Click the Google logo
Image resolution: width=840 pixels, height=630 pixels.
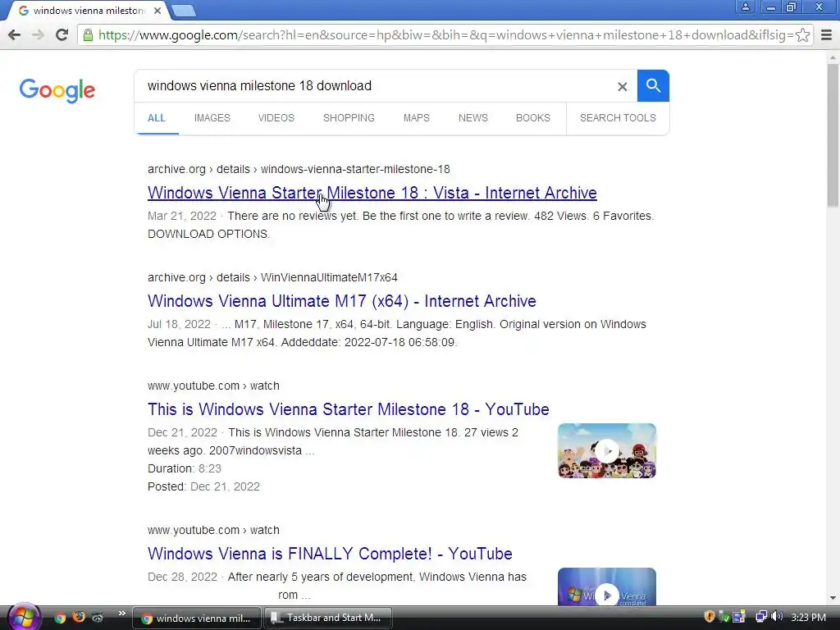pos(57,90)
